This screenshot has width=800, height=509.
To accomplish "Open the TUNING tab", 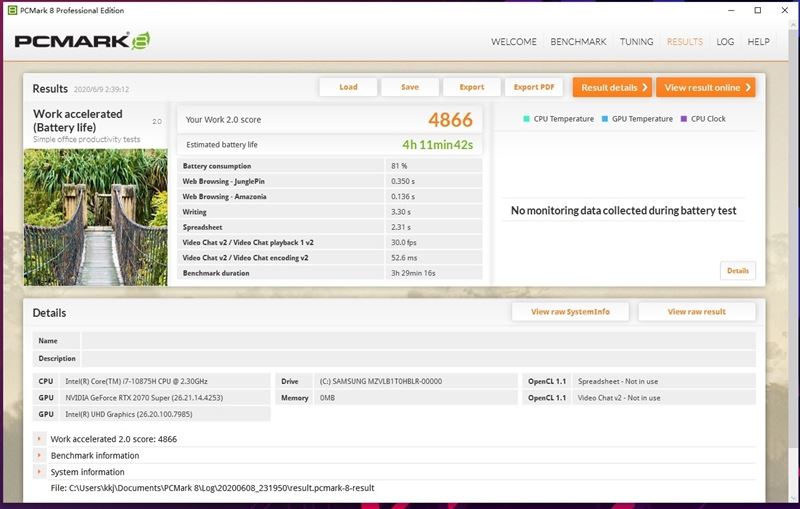I will click(x=636, y=42).
